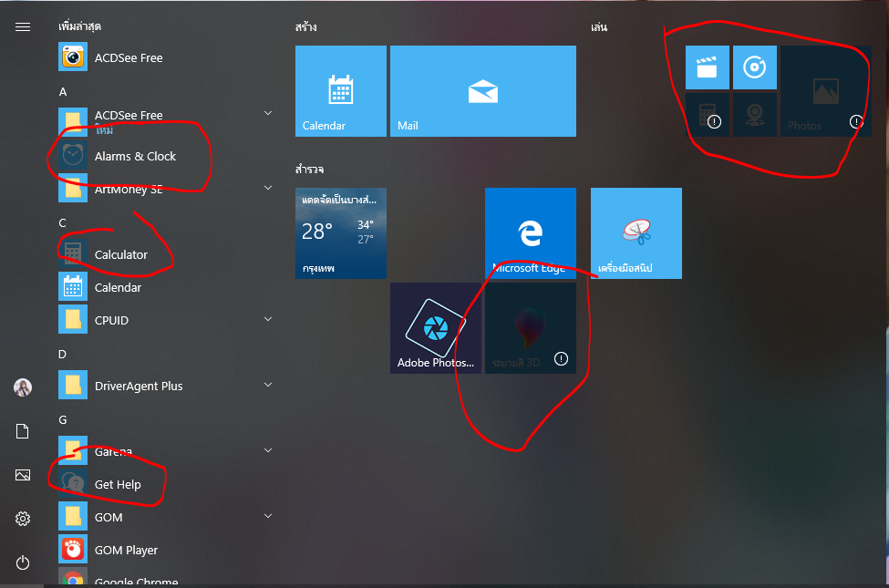Open Get Help from the app list
The image size is (889, 588).
tap(166, 484)
